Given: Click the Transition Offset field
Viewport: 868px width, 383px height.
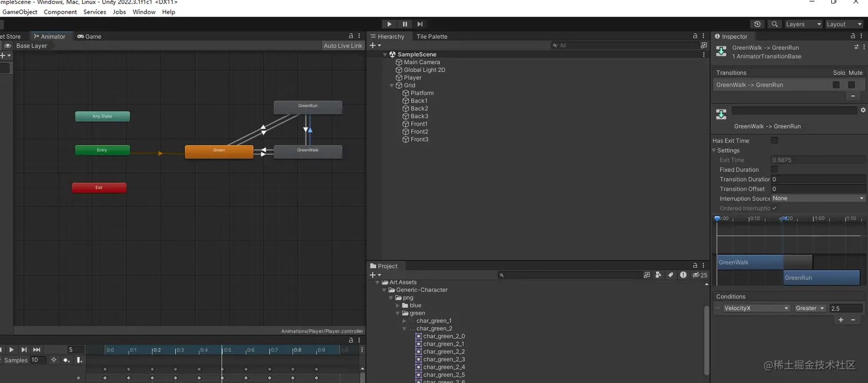Looking at the screenshot, I should [818, 189].
